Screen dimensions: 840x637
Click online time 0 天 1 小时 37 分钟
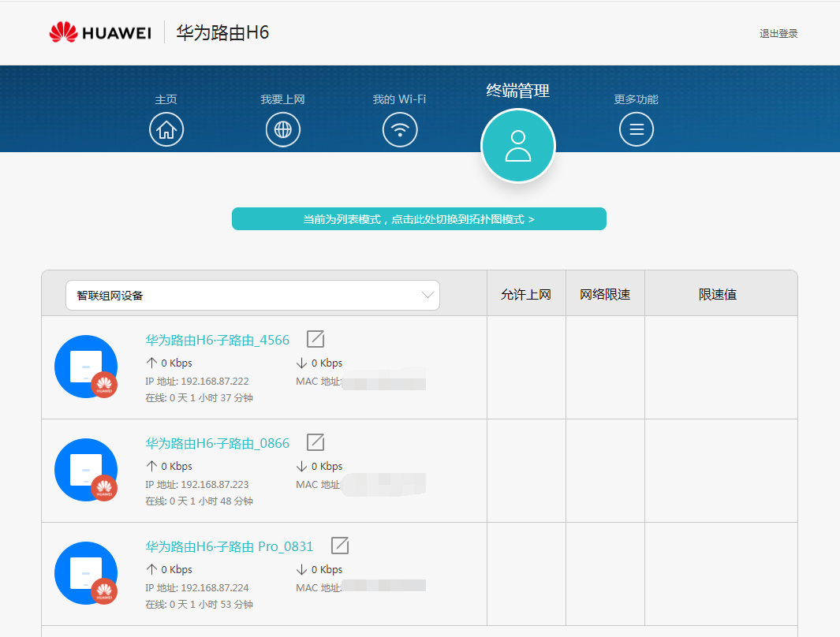pos(211,397)
